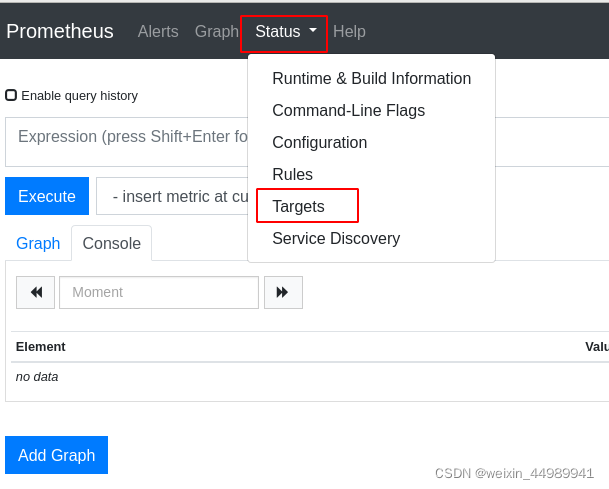Viewport: 609px width, 489px height.
Task: Open the Alerts navigation link
Action: coord(158,31)
